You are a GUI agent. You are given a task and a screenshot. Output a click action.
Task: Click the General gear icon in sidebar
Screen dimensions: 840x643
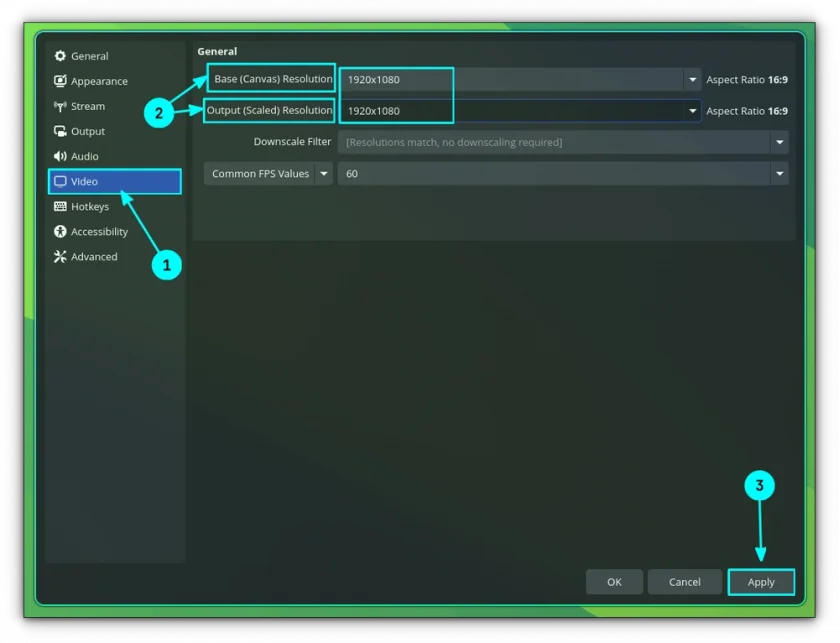60,56
